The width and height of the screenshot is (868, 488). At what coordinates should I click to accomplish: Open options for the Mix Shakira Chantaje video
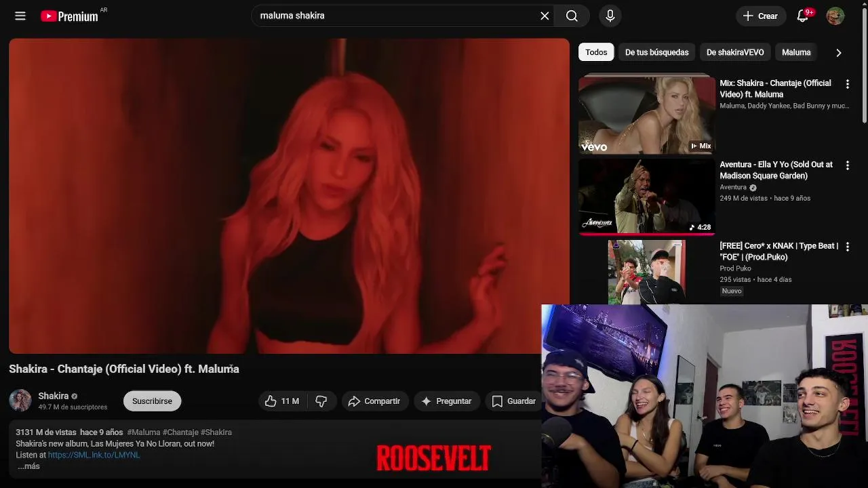[847, 84]
